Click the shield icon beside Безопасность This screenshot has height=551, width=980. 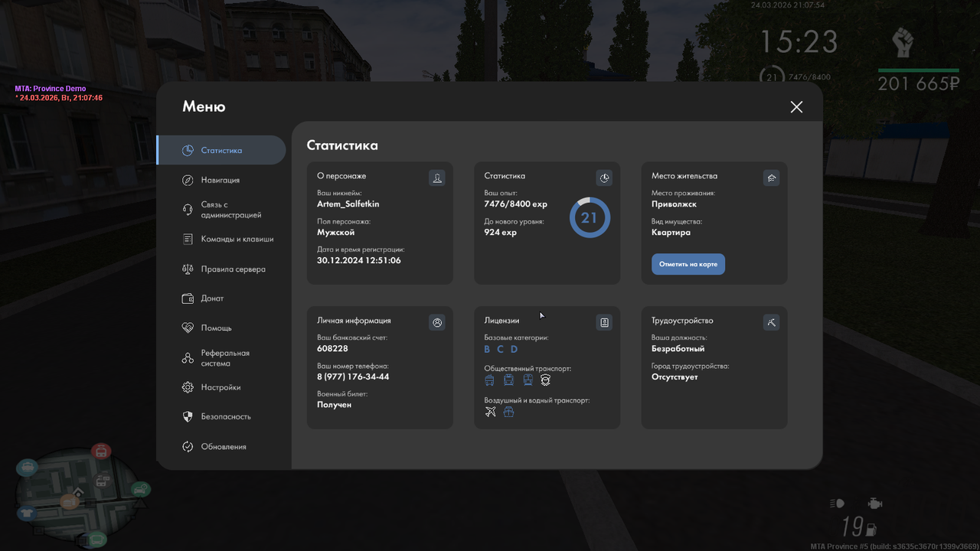click(188, 416)
